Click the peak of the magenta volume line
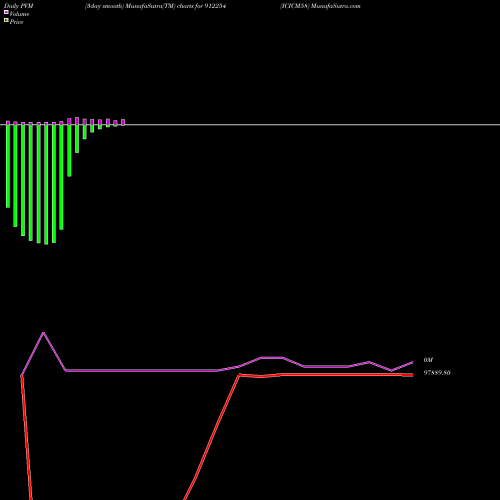The width and height of the screenshot is (500, 500). click(x=43, y=333)
